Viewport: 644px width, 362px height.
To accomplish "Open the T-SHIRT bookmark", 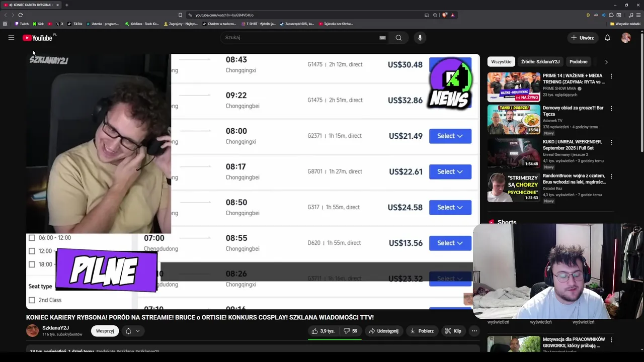I will point(259,24).
